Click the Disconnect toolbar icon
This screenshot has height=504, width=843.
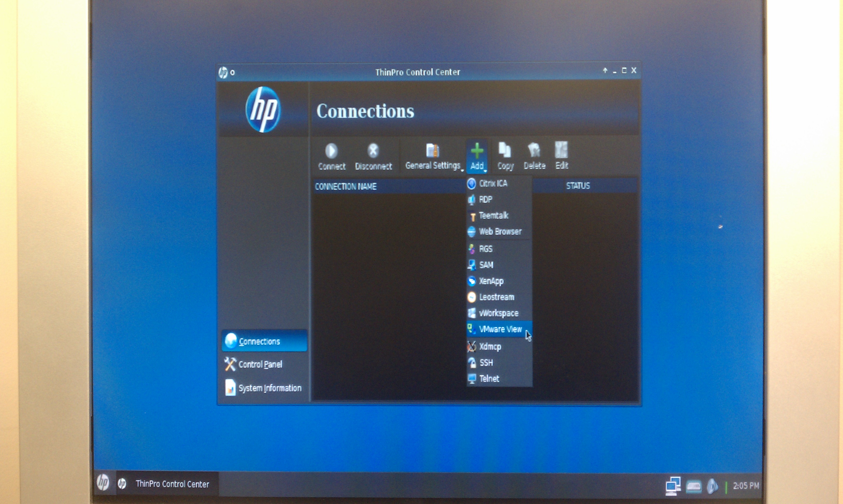373,156
